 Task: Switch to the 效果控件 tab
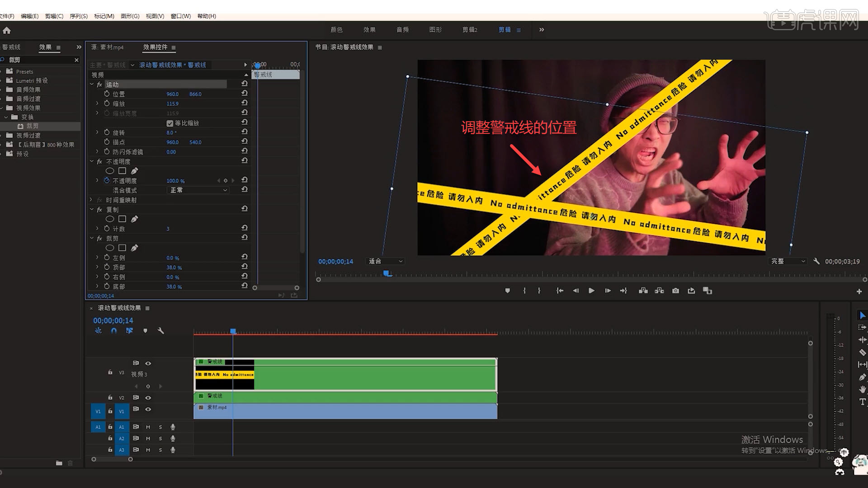coord(155,47)
